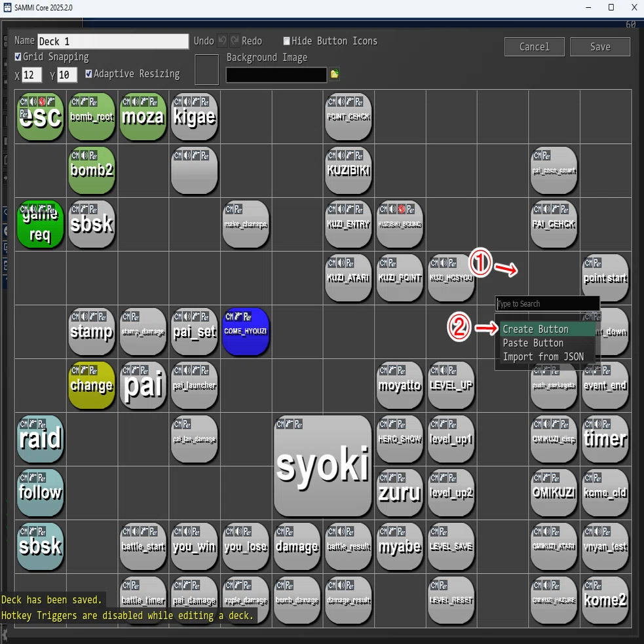Select the KUZI_ATARI deck button
This screenshot has height=644, width=644.
(349, 278)
